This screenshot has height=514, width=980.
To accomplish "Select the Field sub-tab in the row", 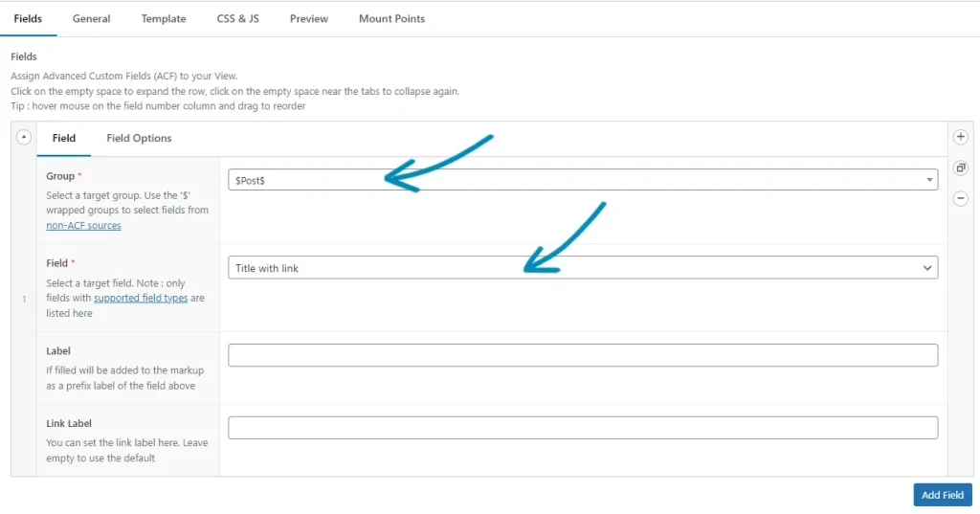I will 64,138.
